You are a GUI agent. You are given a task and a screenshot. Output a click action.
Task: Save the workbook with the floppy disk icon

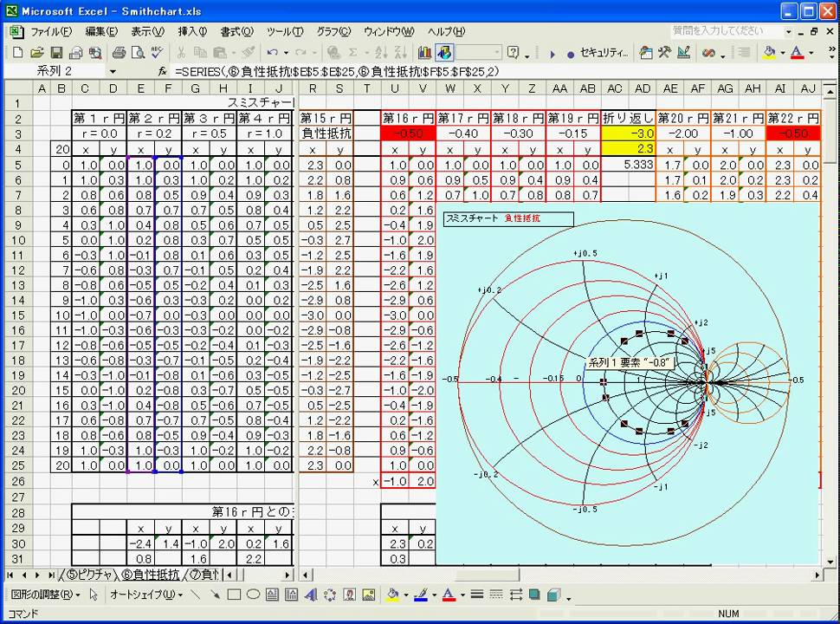[56, 53]
